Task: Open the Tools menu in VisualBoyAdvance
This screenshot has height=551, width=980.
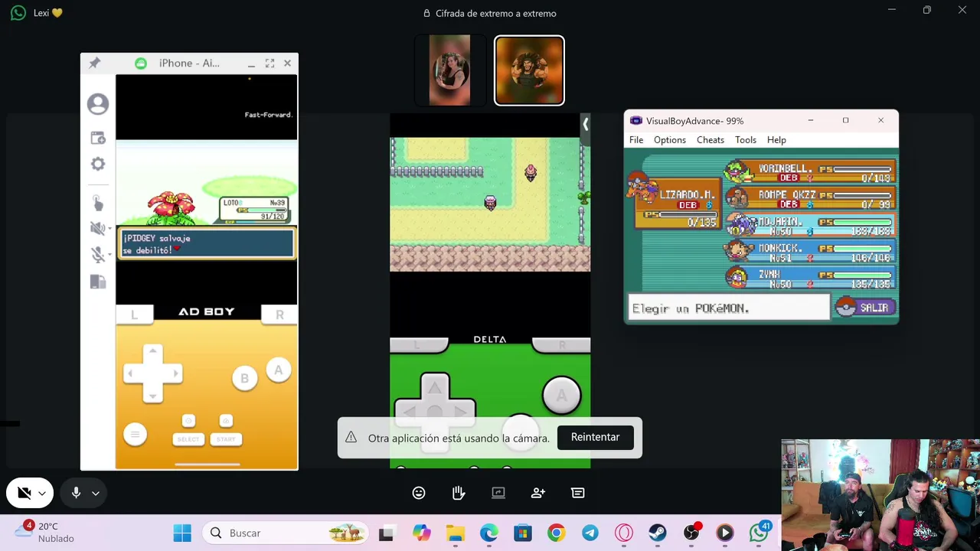Action: pyautogui.click(x=746, y=140)
